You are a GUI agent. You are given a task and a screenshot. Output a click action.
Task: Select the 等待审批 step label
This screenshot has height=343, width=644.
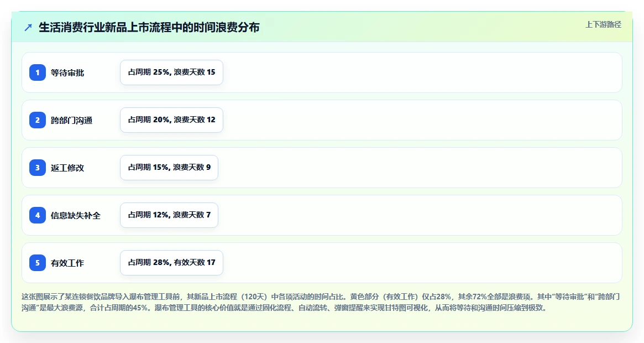[67, 73]
